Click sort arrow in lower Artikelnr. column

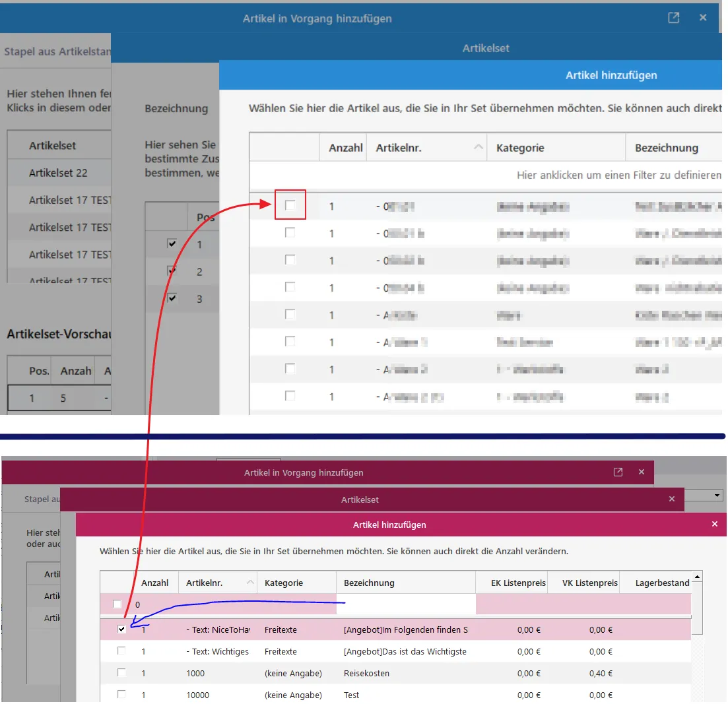click(249, 583)
